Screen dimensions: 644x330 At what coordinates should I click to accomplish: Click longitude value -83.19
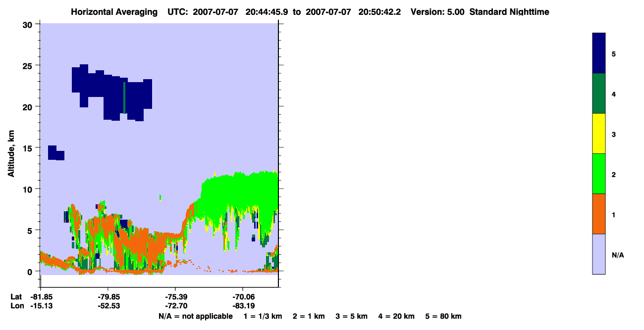(x=243, y=306)
